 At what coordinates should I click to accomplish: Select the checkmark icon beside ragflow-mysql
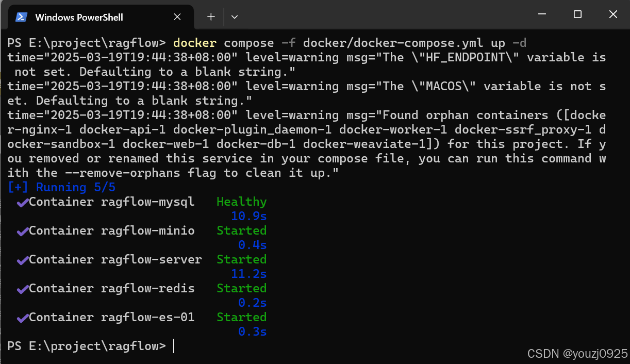pyautogui.click(x=22, y=202)
